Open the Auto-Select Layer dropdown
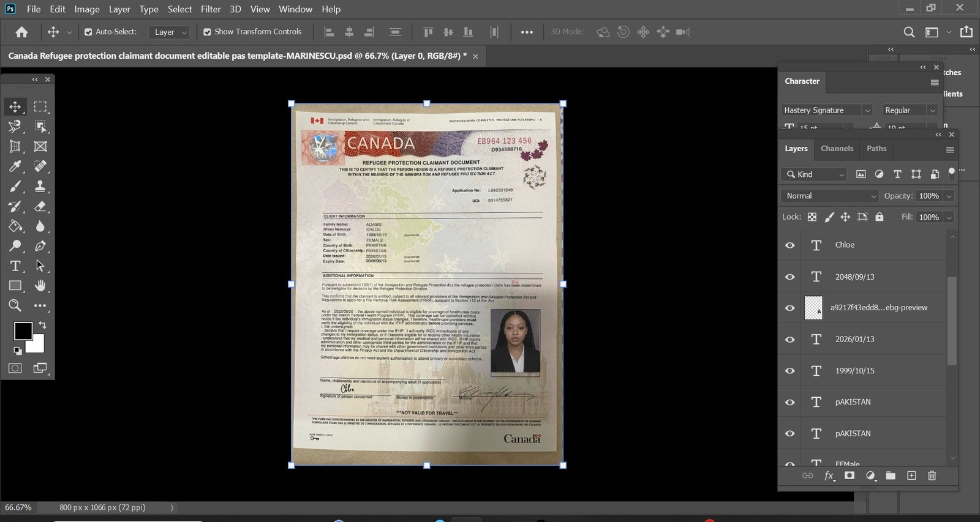The width and height of the screenshot is (980, 522). (x=169, y=32)
